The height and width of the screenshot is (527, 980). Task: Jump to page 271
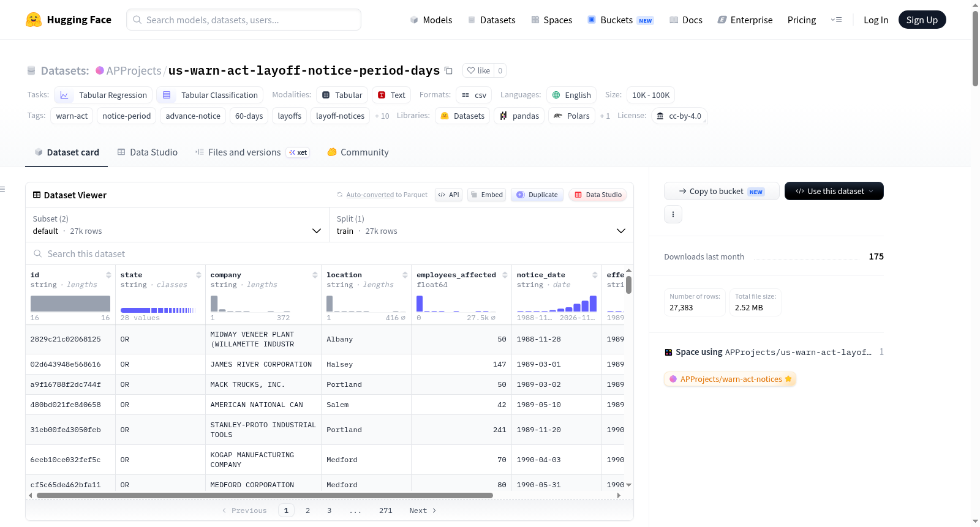click(385, 510)
